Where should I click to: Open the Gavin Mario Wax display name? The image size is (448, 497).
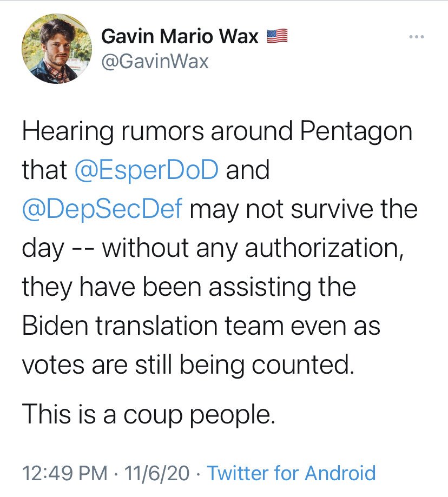[180, 37]
